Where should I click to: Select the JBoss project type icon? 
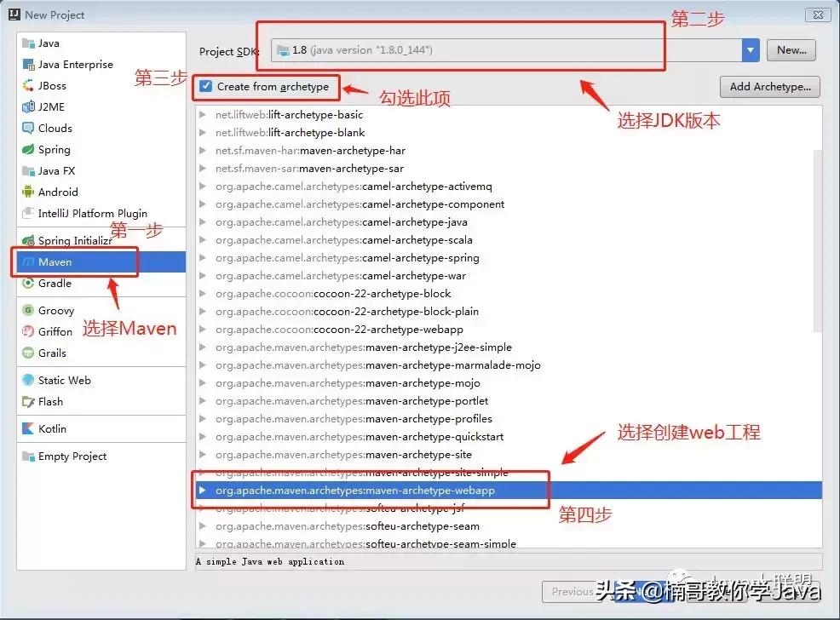[26, 85]
